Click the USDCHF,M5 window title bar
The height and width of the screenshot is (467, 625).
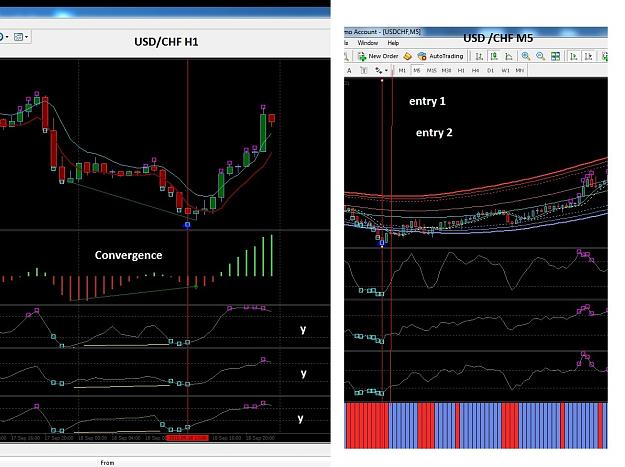476,31
